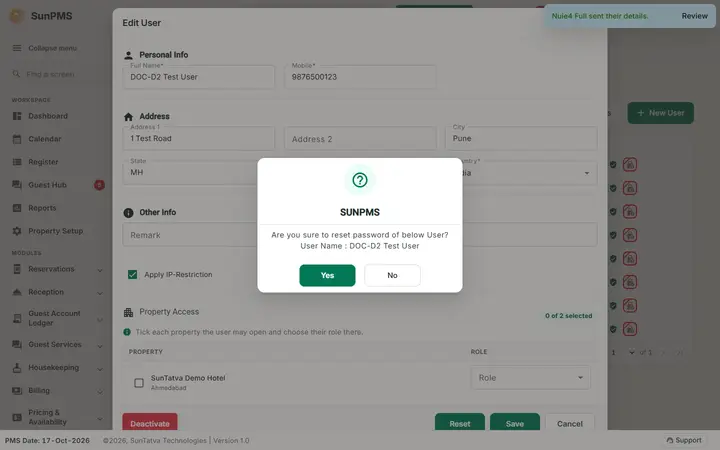The width and height of the screenshot is (720, 450).
Task: Click the red notification badge on Guest Hub
Action: click(x=99, y=185)
